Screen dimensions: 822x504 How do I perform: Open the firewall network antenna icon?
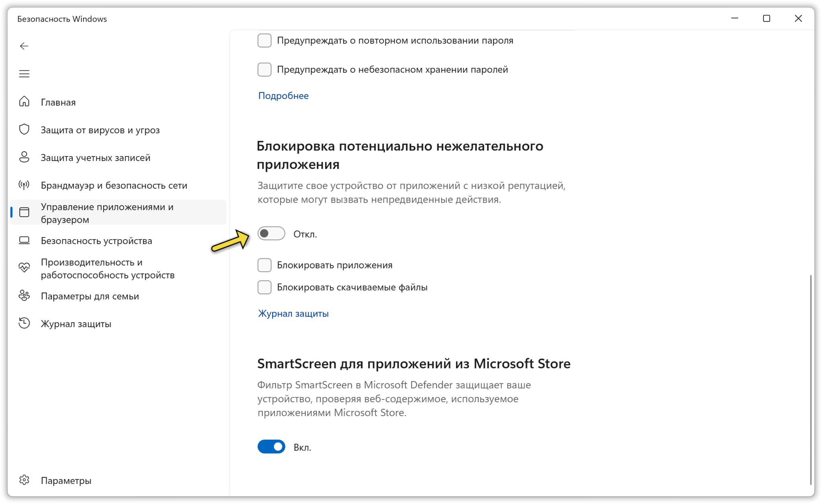[x=24, y=185]
